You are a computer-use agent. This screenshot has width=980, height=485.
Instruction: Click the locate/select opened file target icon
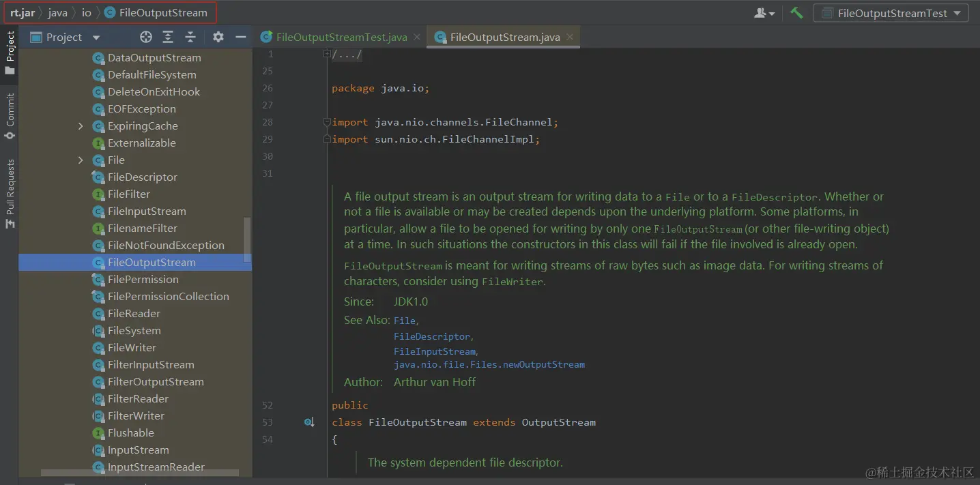click(146, 37)
